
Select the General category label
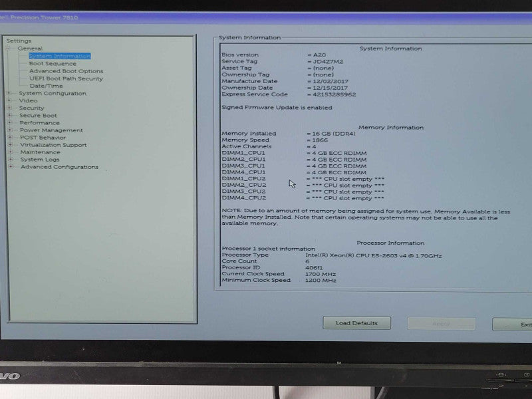point(30,49)
